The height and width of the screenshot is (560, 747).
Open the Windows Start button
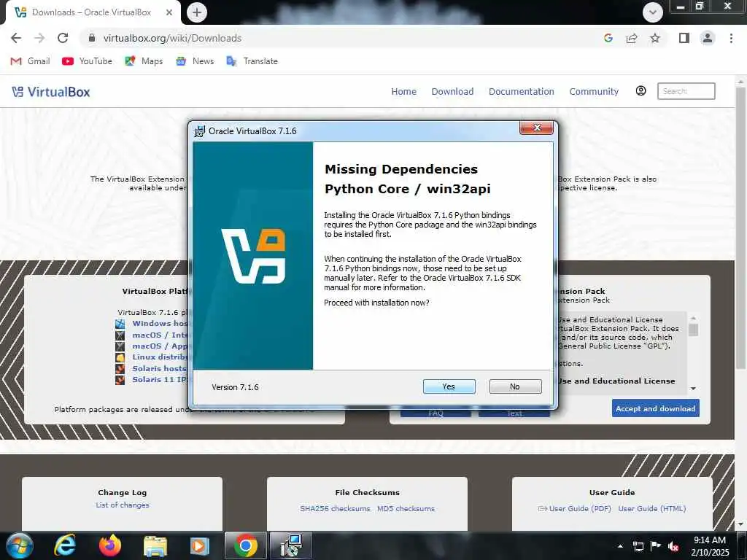19,546
